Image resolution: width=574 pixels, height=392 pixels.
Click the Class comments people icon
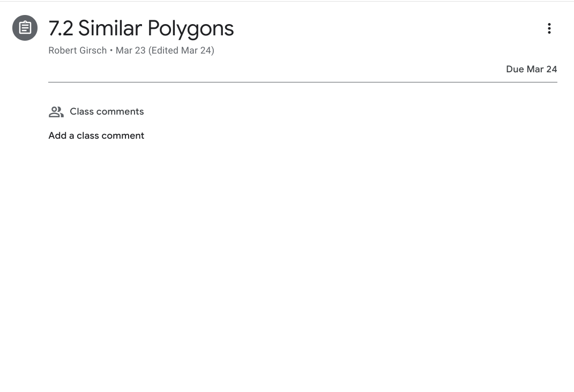coord(56,112)
